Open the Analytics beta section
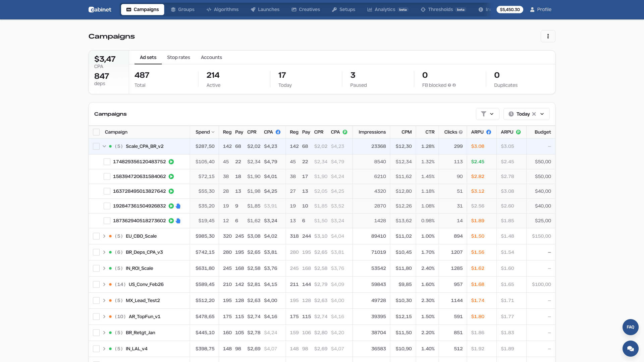This screenshot has width=644, height=362. (x=384, y=9)
